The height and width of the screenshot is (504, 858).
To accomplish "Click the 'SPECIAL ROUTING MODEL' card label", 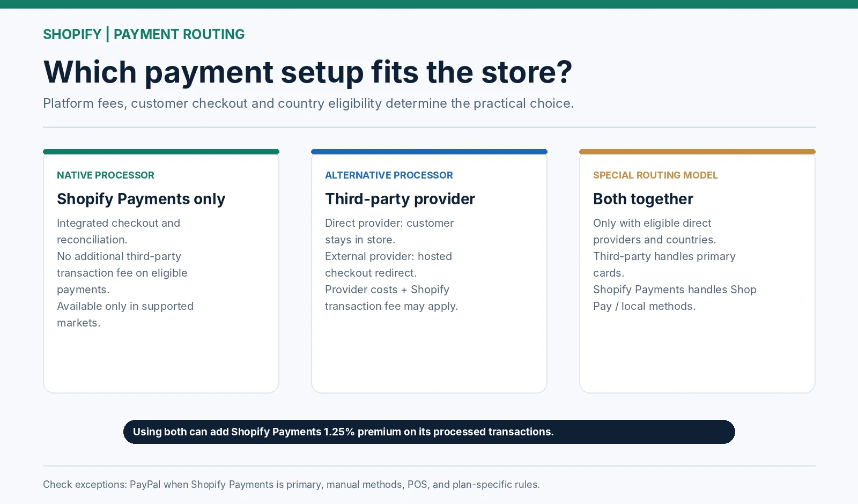I will click(655, 175).
